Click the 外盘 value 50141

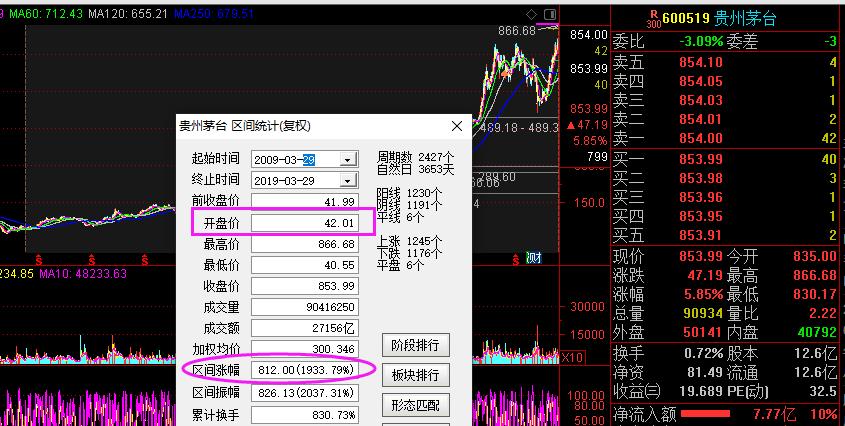(x=703, y=332)
